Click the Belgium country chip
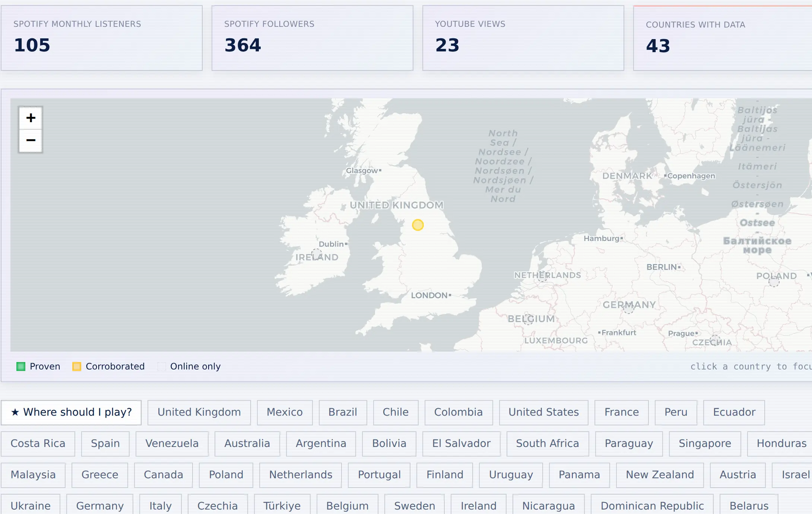 [348, 505]
